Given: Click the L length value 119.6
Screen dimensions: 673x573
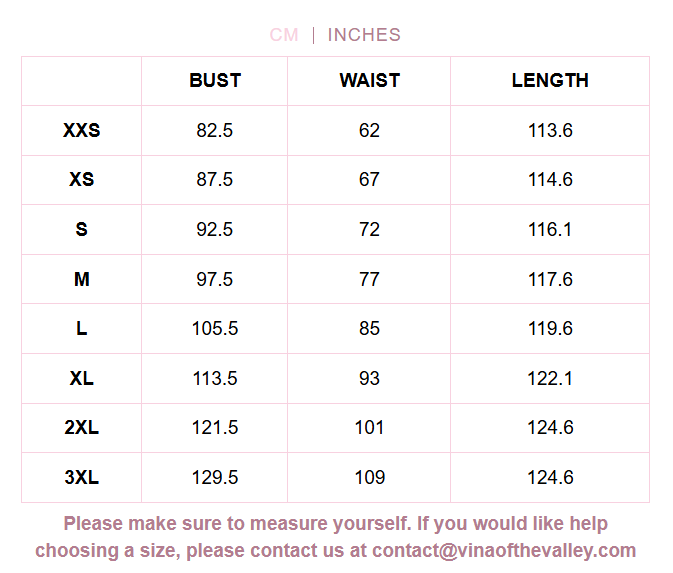Looking at the screenshot, I should 550,329.
